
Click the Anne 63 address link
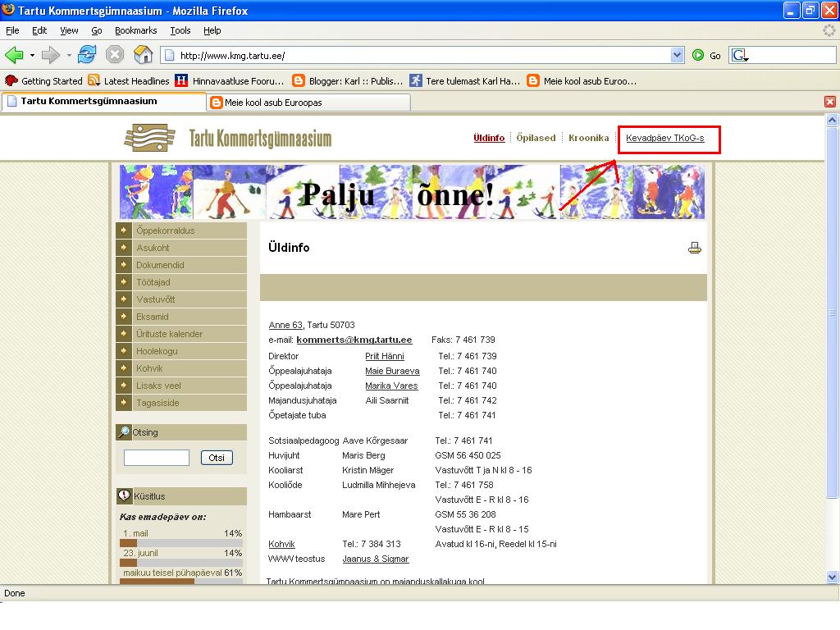pyautogui.click(x=285, y=325)
